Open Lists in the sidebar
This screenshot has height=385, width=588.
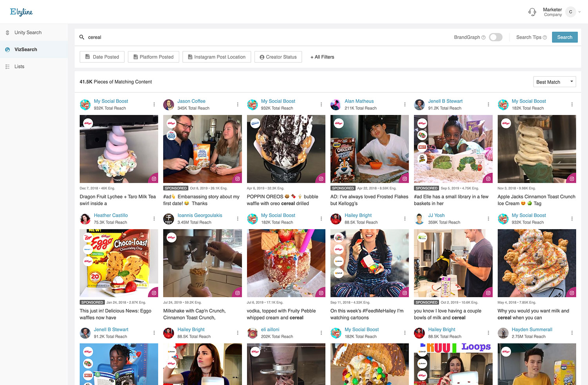19,67
